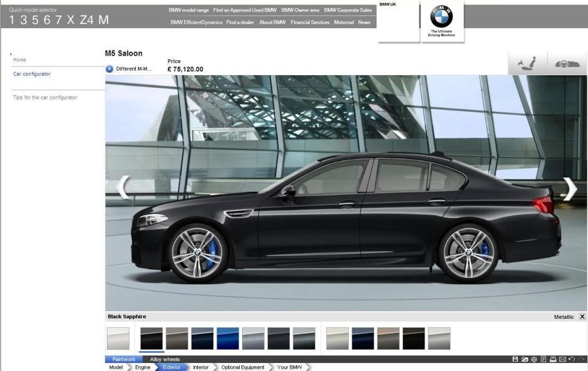Go to the Model step
This screenshot has height=371, width=588.
click(x=116, y=367)
